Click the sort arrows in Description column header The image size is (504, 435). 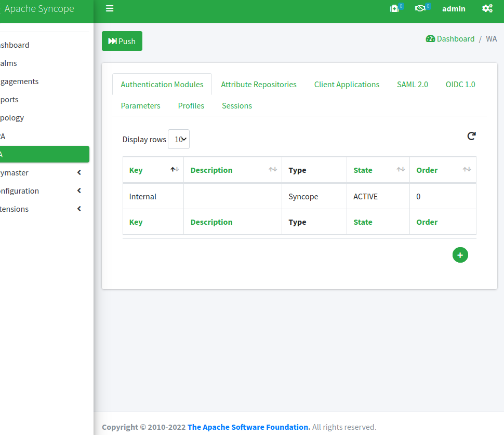[273, 170]
